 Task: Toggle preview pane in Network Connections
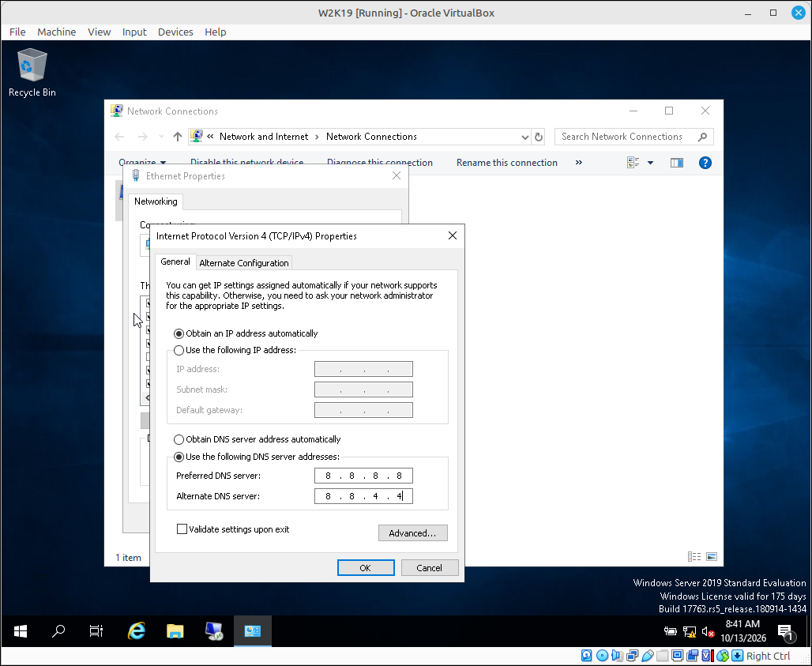pos(676,163)
